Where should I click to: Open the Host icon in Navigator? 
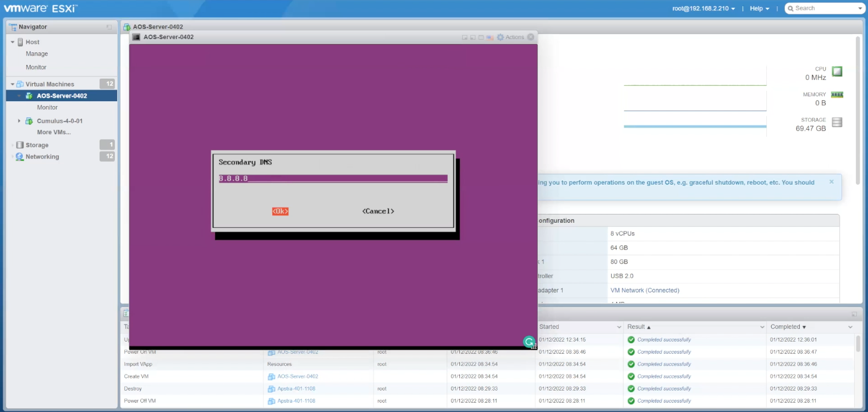pyautogui.click(x=20, y=42)
